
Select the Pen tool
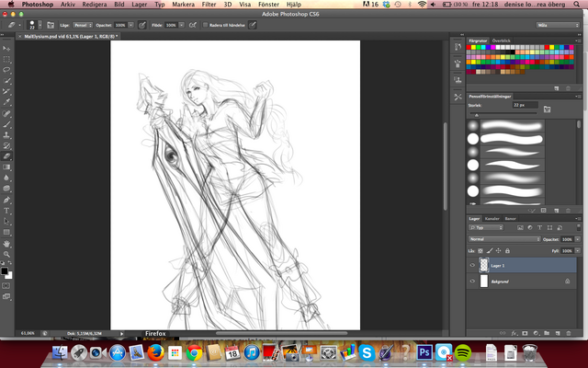[x=6, y=200]
